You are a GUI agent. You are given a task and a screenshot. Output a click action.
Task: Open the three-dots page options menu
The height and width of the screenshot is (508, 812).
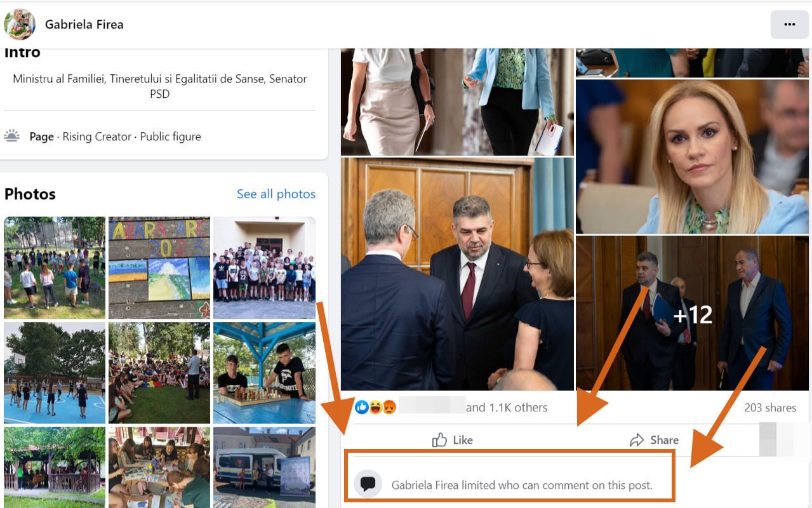tap(789, 25)
